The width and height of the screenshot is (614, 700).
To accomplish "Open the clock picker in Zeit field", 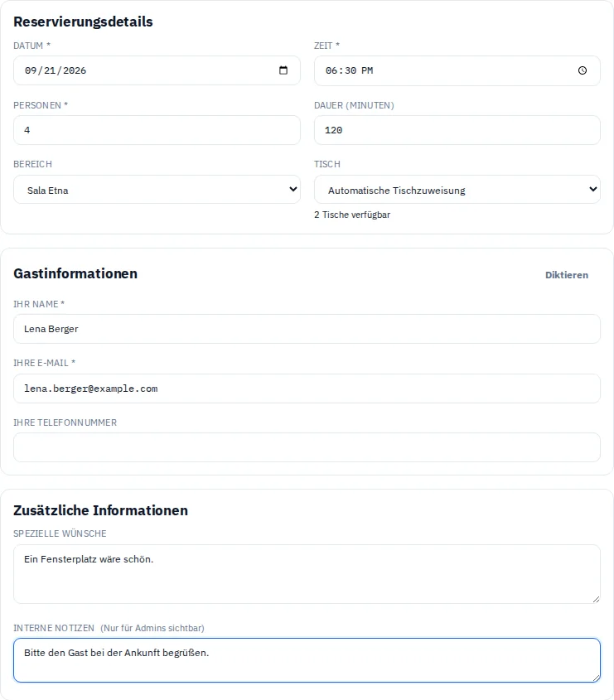I will [x=583, y=70].
